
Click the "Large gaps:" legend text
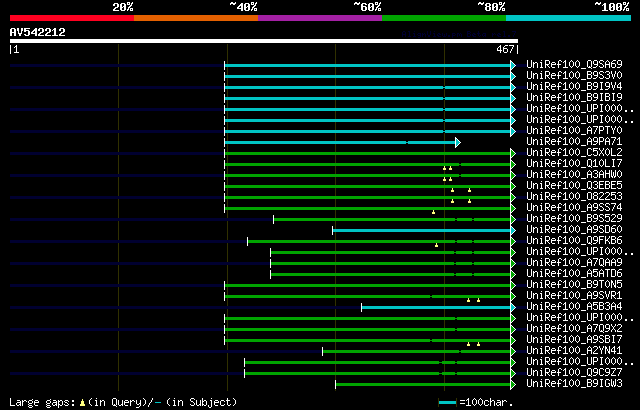(42, 403)
